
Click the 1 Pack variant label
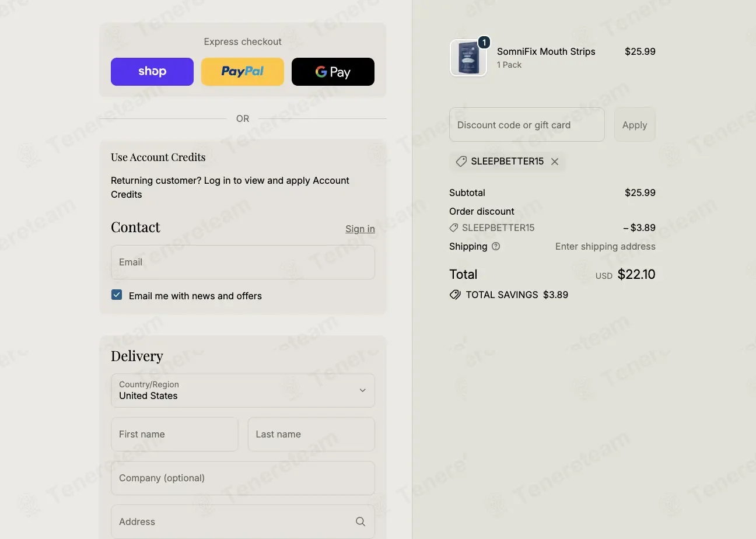(509, 65)
